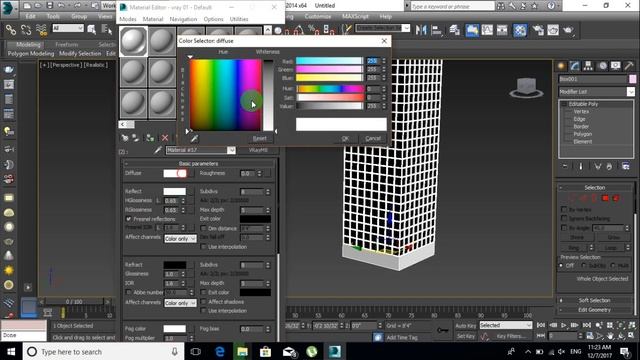Image resolution: width=640 pixels, height=360 pixels.
Task: Open the Material Editor toolbar icon
Action: pos(520,30)
